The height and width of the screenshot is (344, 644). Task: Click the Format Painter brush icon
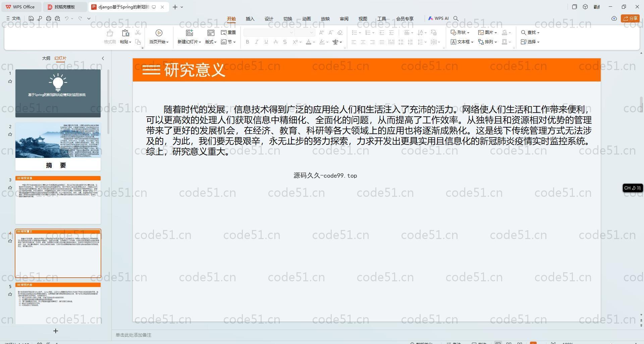point(110,33)
